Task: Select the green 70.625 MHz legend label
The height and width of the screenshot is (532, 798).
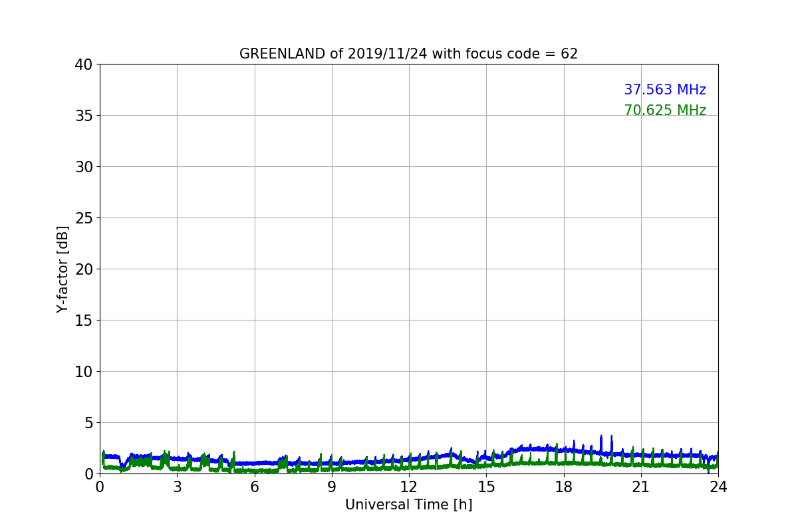Action: pos(665,110)
